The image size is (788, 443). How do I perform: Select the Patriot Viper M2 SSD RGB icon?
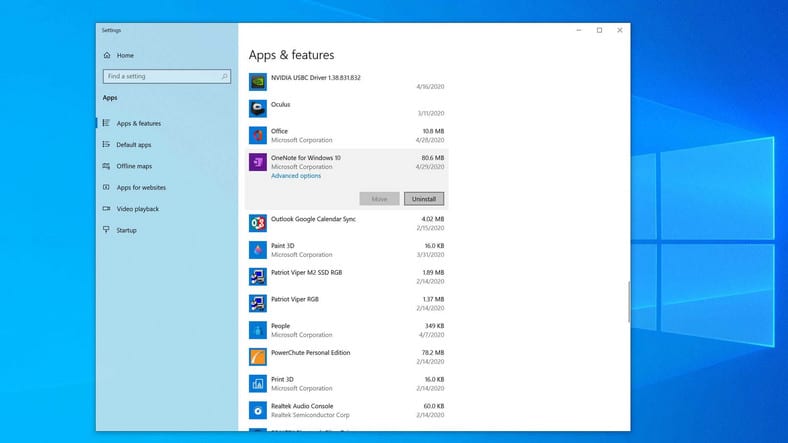258,276
